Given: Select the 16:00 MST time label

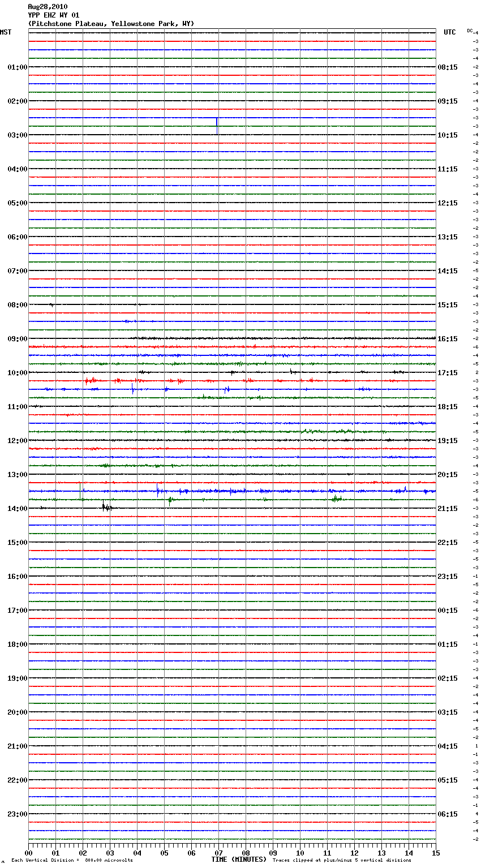Looking at the screenshot, I should [18, 577].
